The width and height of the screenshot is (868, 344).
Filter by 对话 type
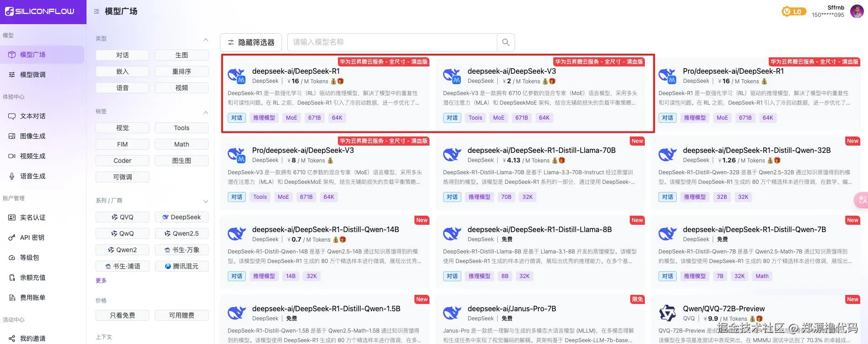pos(123,55)
